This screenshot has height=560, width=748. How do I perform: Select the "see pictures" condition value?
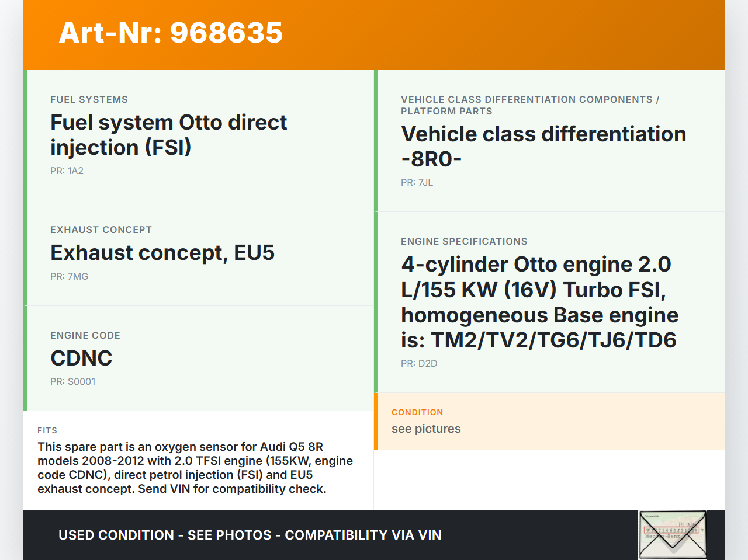(x=426, y=429)
